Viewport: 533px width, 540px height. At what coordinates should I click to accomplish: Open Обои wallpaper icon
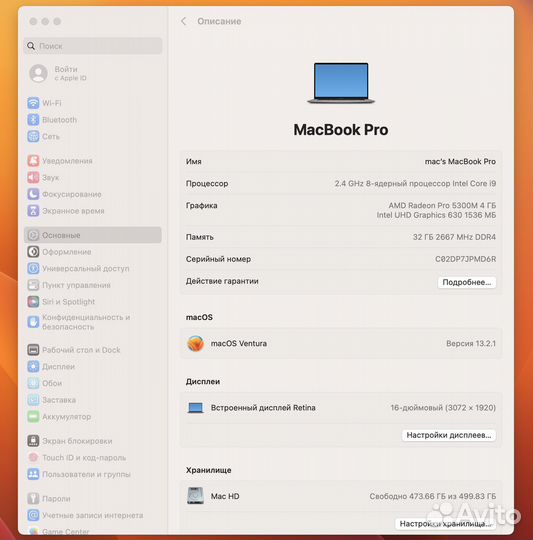pyautogui.click(x=33, y=383)
